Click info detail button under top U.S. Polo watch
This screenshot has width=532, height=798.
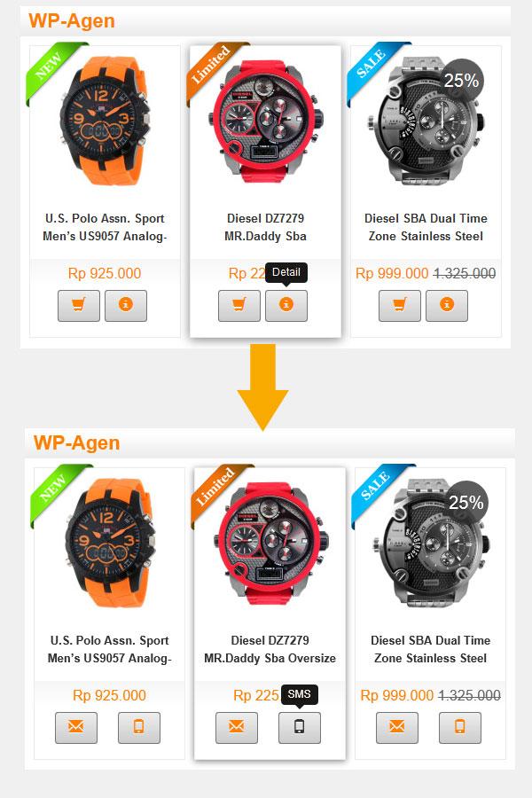coord(126,305)
